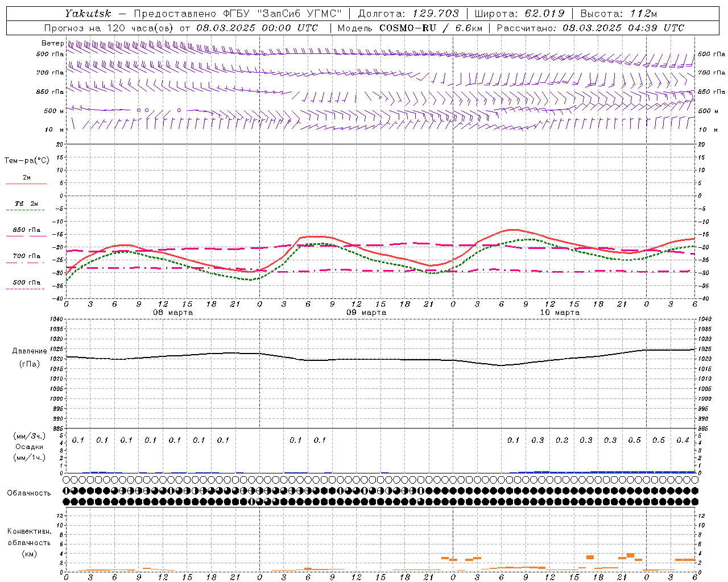
Task: Click the "500 гПа" temperature legend label
Action: (x=27, y=282)
